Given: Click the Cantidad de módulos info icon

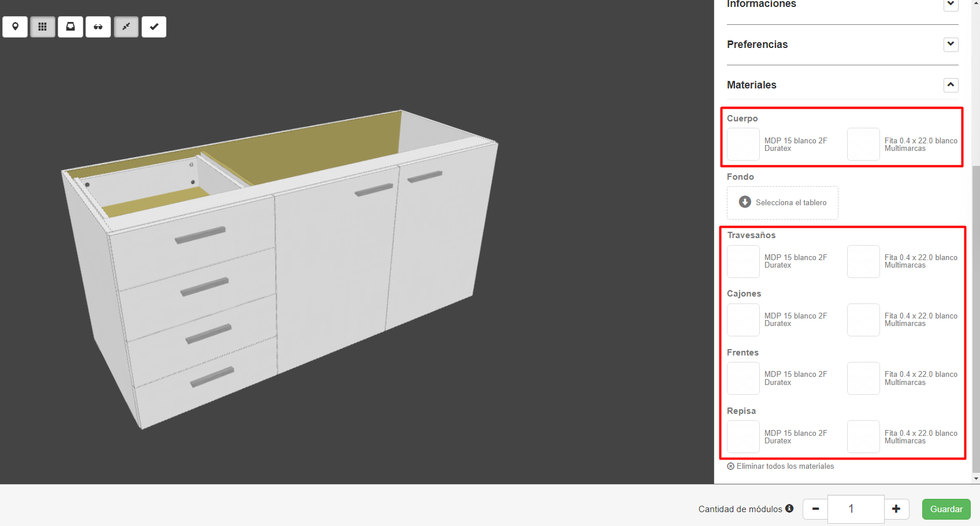Looking at the screenshot, I should pos(789,509).
